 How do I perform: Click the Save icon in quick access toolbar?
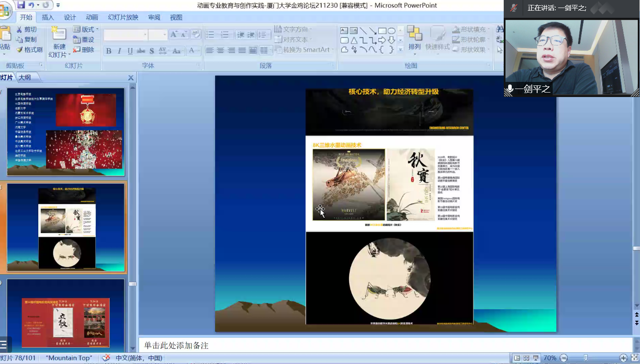pos(21,5)
